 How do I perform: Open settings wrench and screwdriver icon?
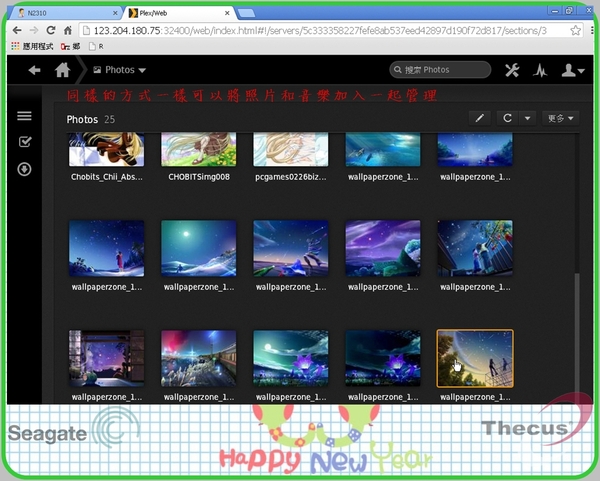coord(513,70)
